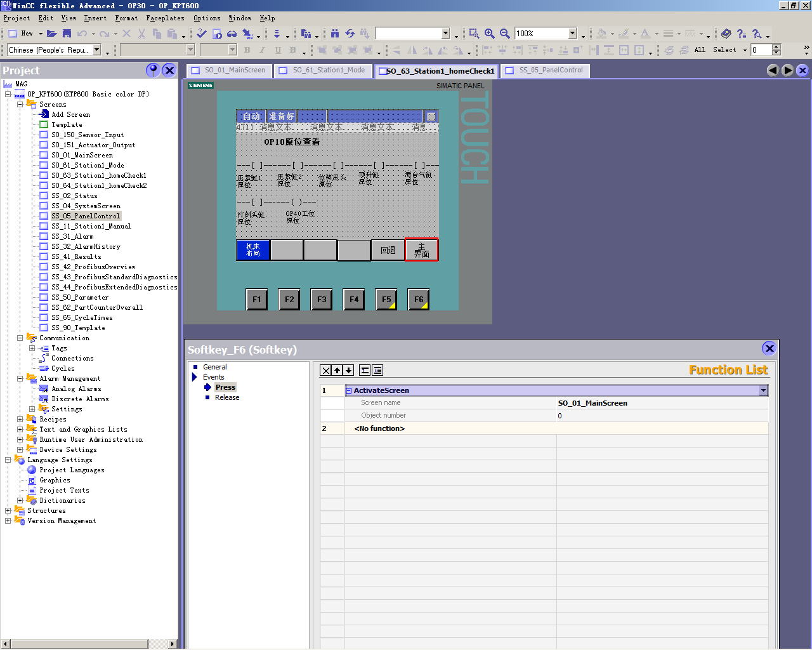
Task: Close the Softkey_F6 properties panel
Action: point(769,348)
